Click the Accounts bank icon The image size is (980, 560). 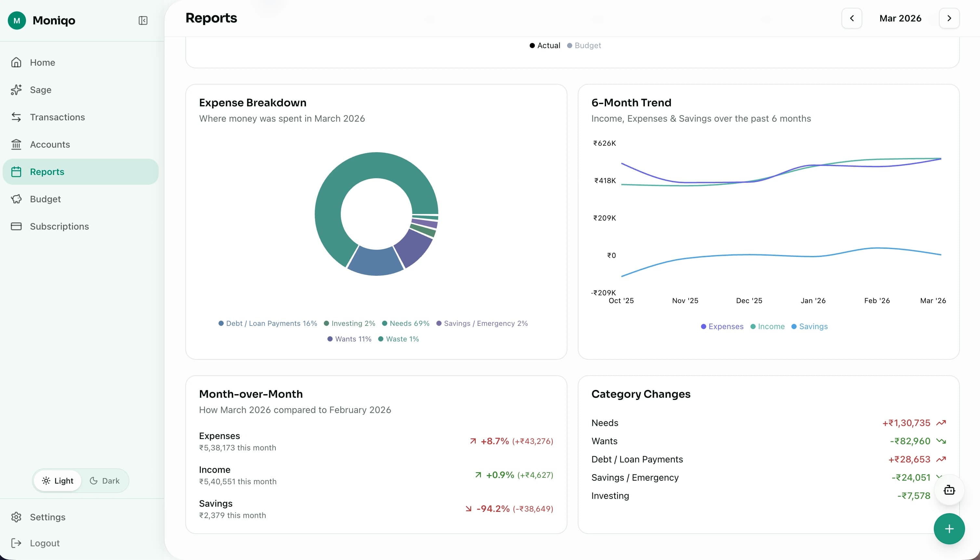[x=17, y=144]
